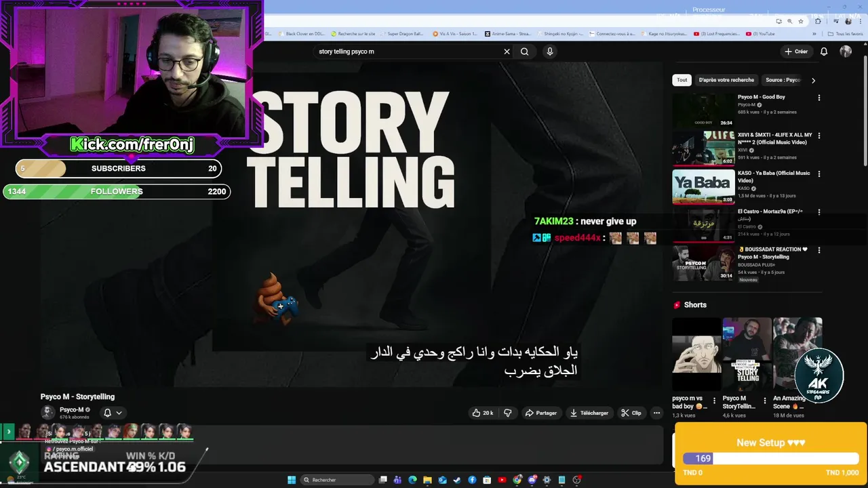Open BOUSSADAT REACTION video title
The width and height of the screenshot is (868, 488).
[773, 253]
